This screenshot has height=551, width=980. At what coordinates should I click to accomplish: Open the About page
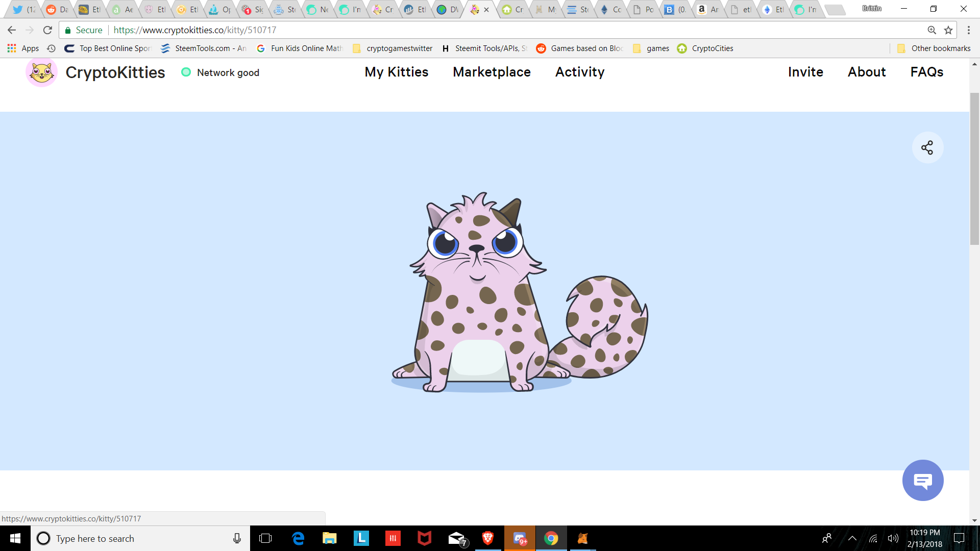pos(867,72)
